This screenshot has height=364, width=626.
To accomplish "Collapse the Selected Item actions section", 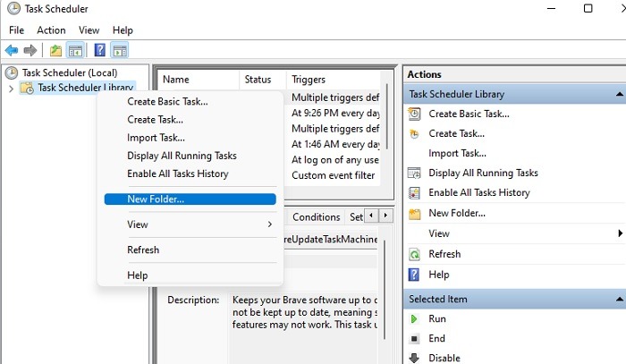I will coord(619,299).
